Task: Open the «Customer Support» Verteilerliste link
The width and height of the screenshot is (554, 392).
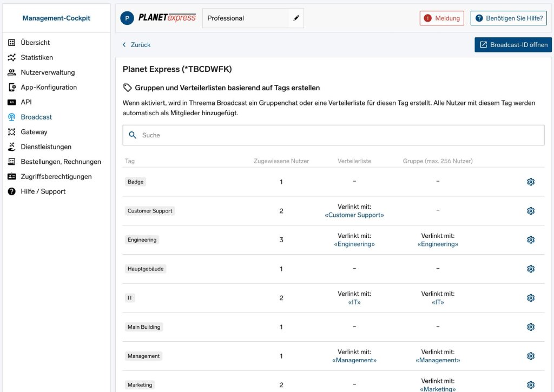Action: click(354, 215)
